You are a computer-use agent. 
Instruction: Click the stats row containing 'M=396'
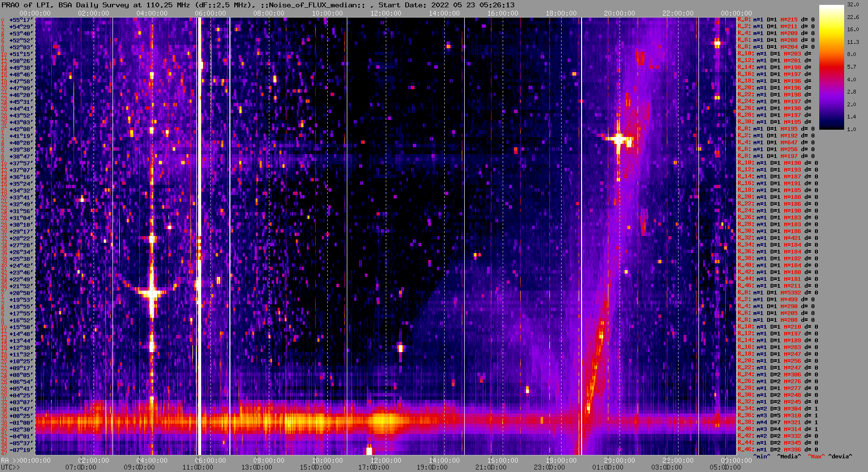tap(778, 450)
